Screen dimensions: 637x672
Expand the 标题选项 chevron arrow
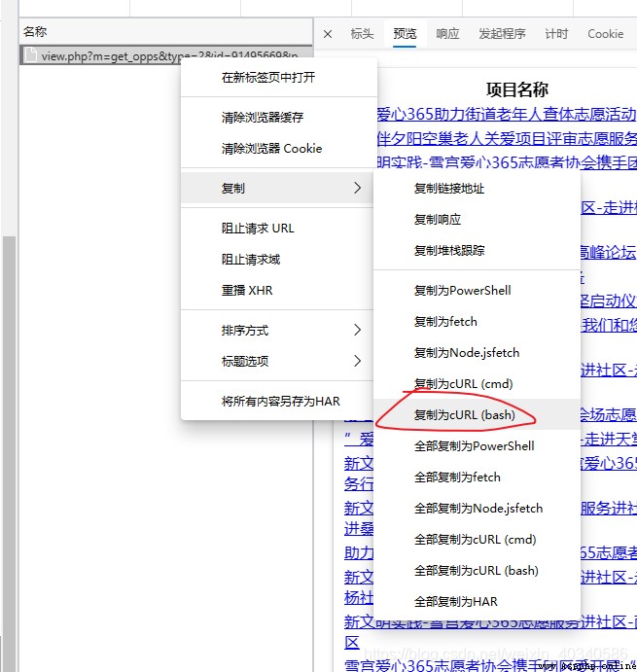click(358, 361)
